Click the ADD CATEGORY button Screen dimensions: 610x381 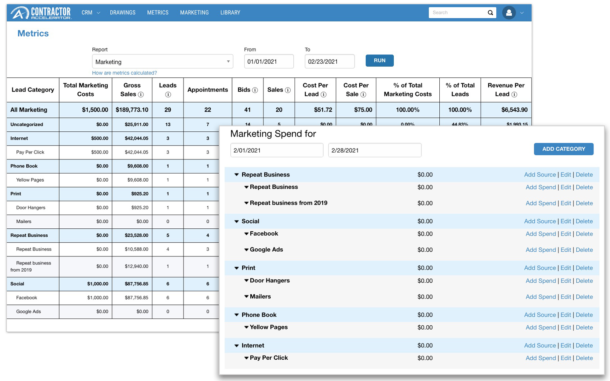coord(563,149)
